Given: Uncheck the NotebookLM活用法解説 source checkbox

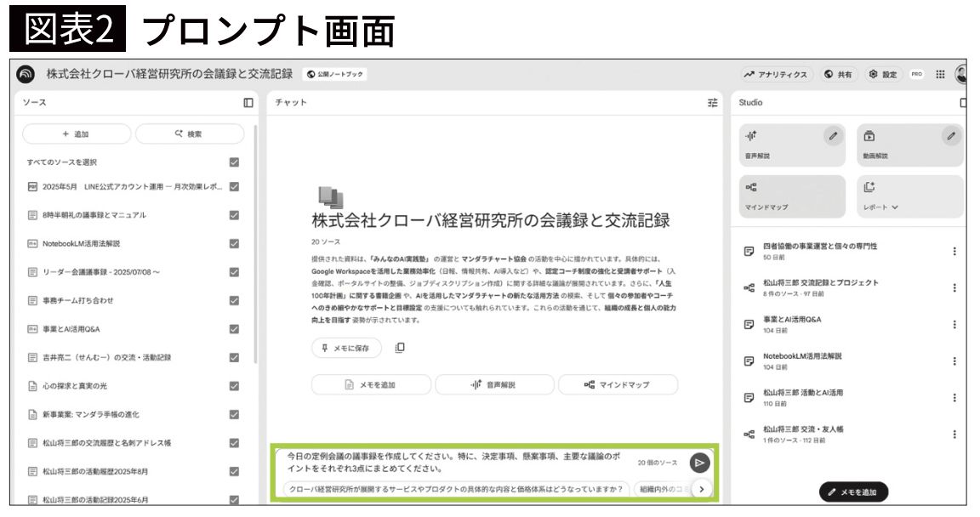Looking at the screenshot, I should pos(234,243).
